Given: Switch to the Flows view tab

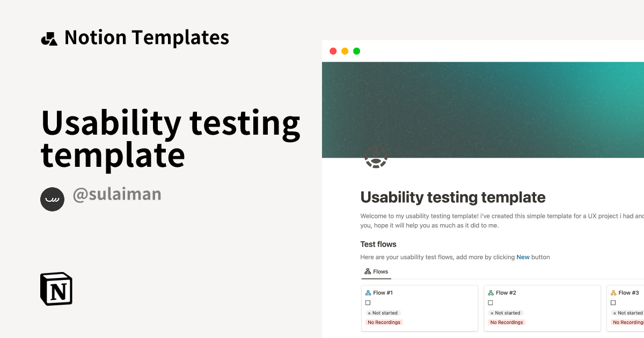Looking at the screenshot, I should [x=376, y=271].
